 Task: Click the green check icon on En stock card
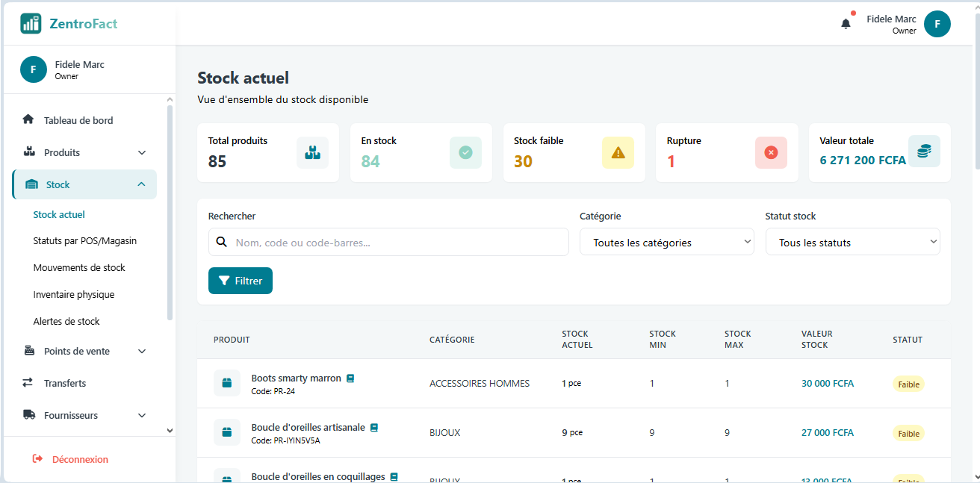(x=465, y=152)
